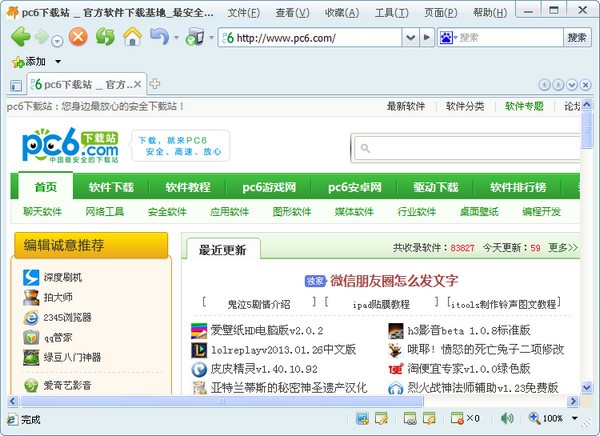
Task: Click the horizontal scrollbar thumb
Action: [x=222, y=401]
